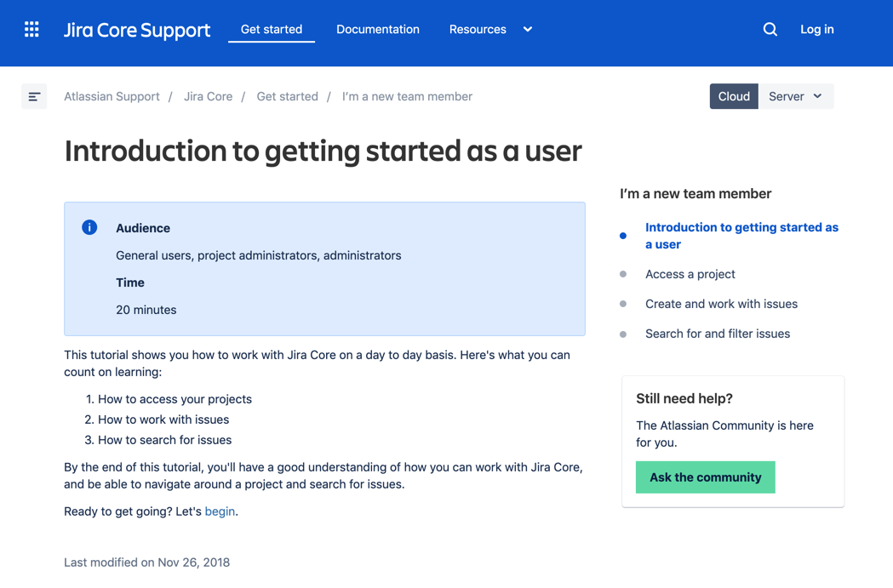This screenshot has width=893, height=588.
Task: Click Last modified on Nov 26, 2018 text
Action: [147, 562]
